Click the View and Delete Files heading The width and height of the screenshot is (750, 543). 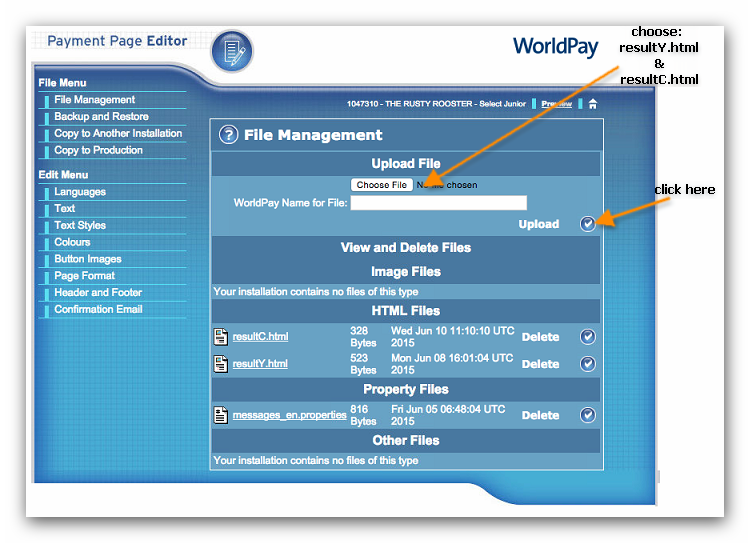[406, 247]
